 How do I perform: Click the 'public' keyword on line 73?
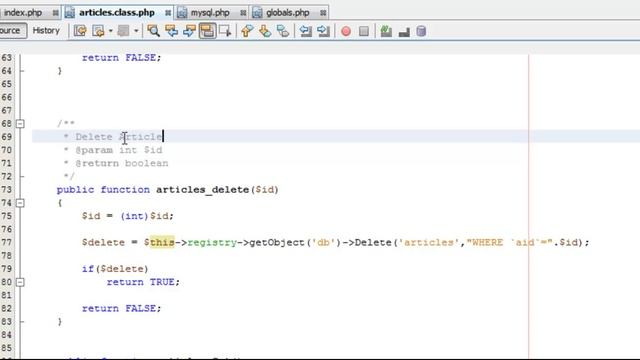tap(76, 190)
